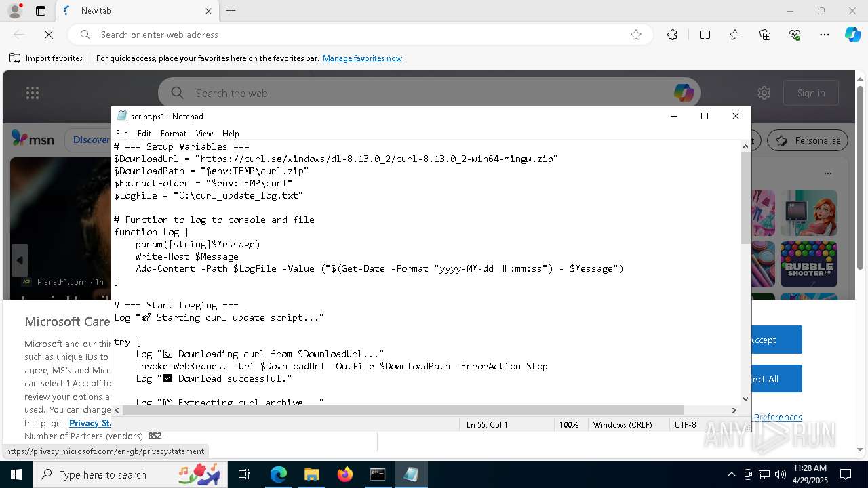Click Notepad vertical scroll down arrow
Screen dimensions: 868x488
coord(745,399)
